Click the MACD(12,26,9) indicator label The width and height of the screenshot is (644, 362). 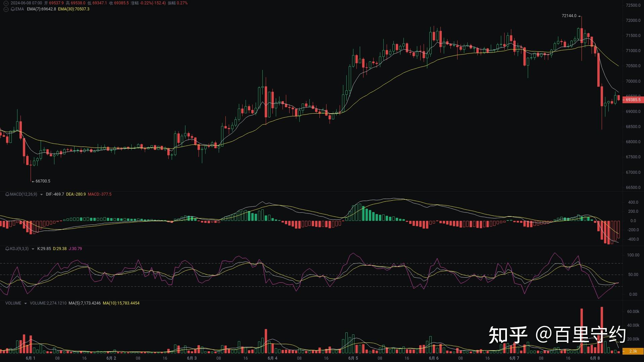coord(24,194)
